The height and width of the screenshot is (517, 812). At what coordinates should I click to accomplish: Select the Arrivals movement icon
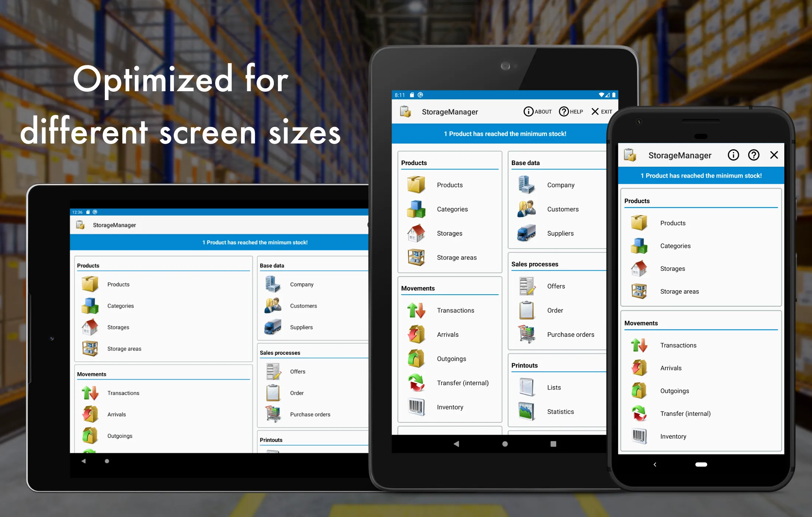pos(416,334)
